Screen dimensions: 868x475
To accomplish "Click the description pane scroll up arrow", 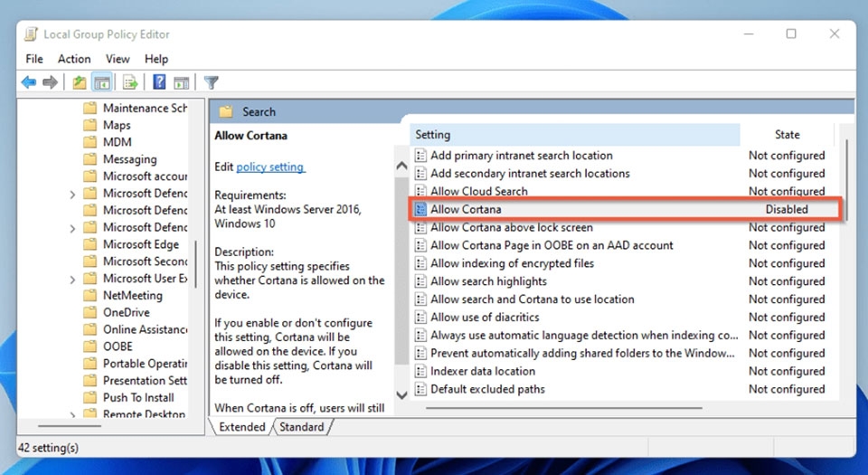I will (x=401, y=166).
